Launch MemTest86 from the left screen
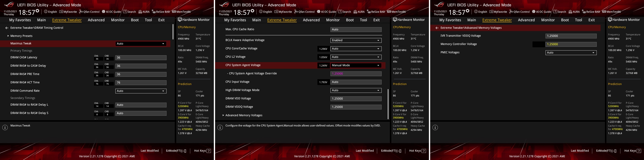Screen dimensions: 644x160 point(181,12)
